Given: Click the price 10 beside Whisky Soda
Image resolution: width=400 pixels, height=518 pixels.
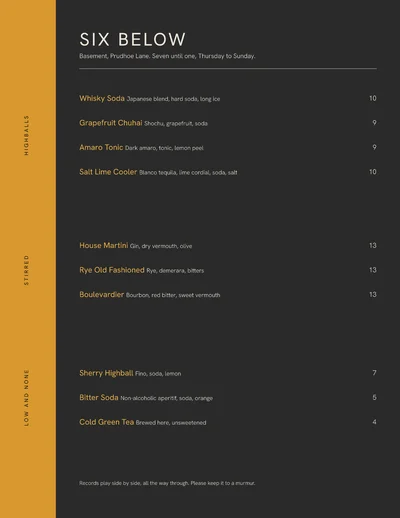Looking at the screenshot, I should point(373,98).
